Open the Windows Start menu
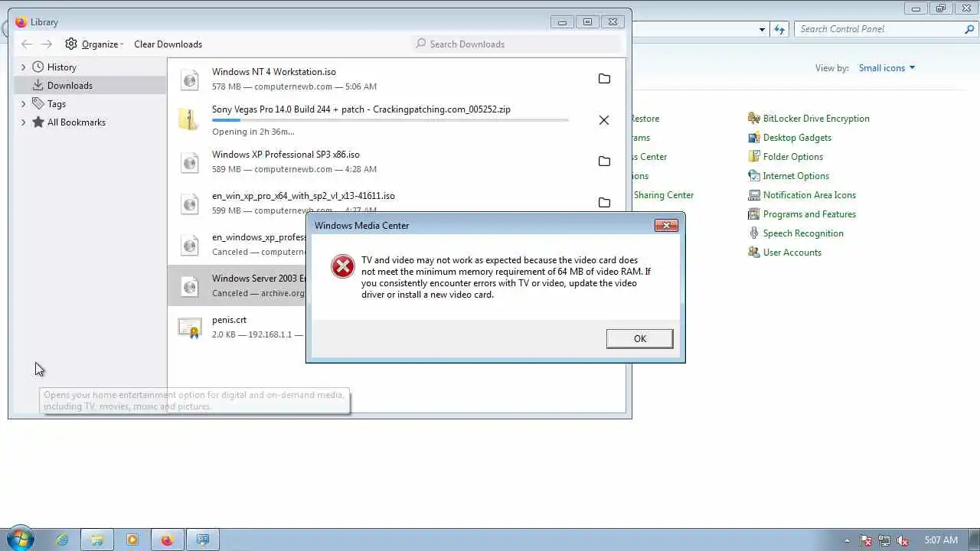 point(21,540)
